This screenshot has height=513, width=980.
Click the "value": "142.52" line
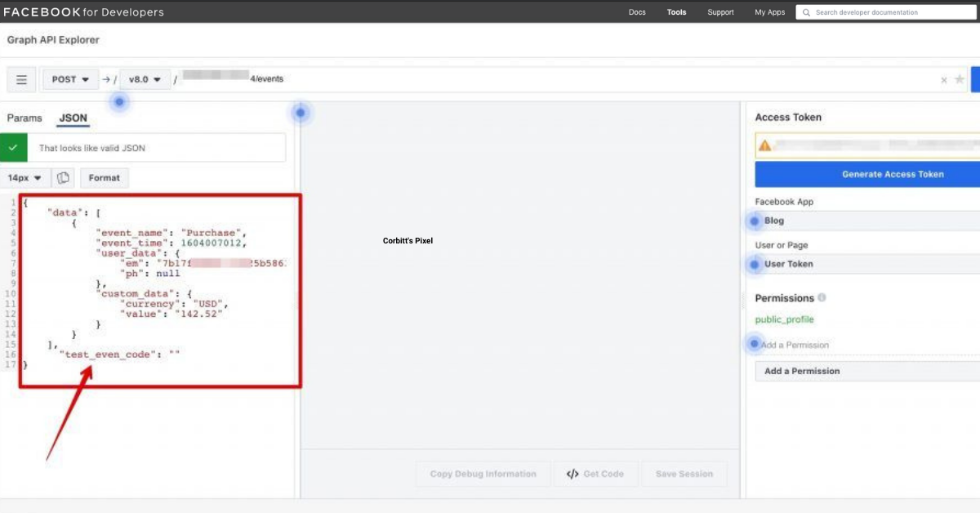pos(172,314)
